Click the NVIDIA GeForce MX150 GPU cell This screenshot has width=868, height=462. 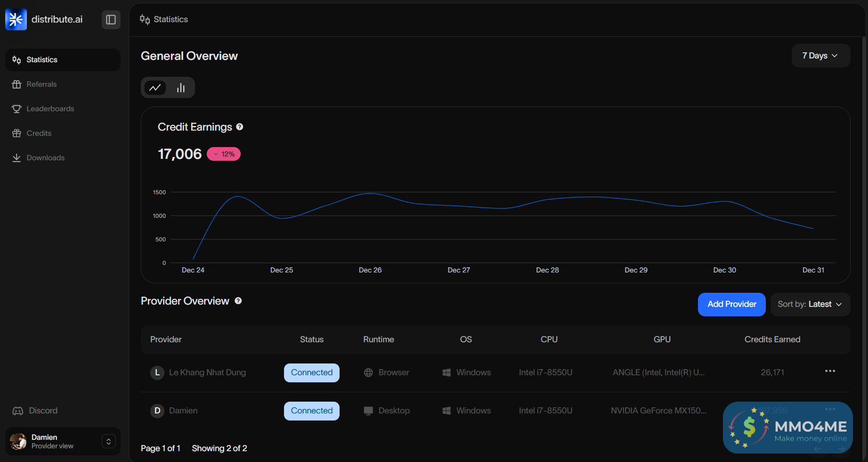tap(658, 411)
